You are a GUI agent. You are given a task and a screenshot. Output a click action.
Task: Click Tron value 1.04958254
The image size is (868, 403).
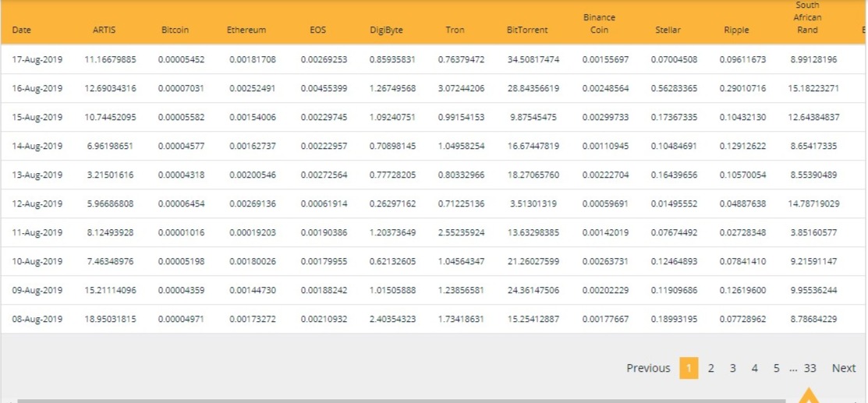(461, 146)
